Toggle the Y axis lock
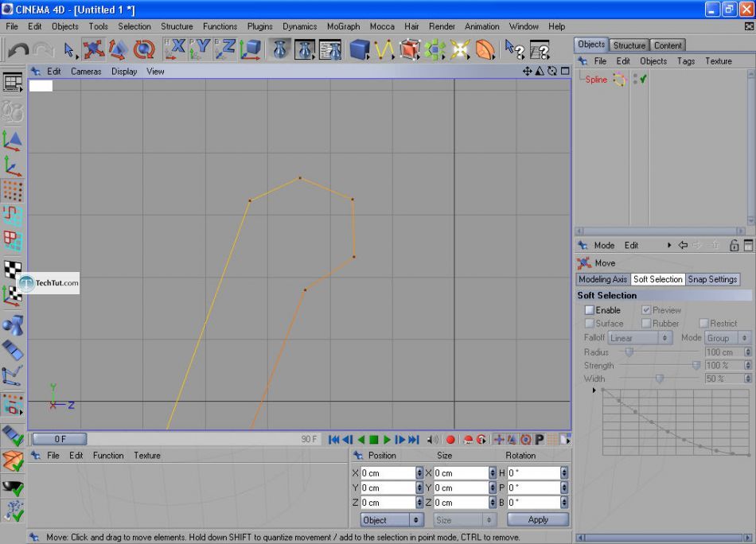 tap(200, 49)
